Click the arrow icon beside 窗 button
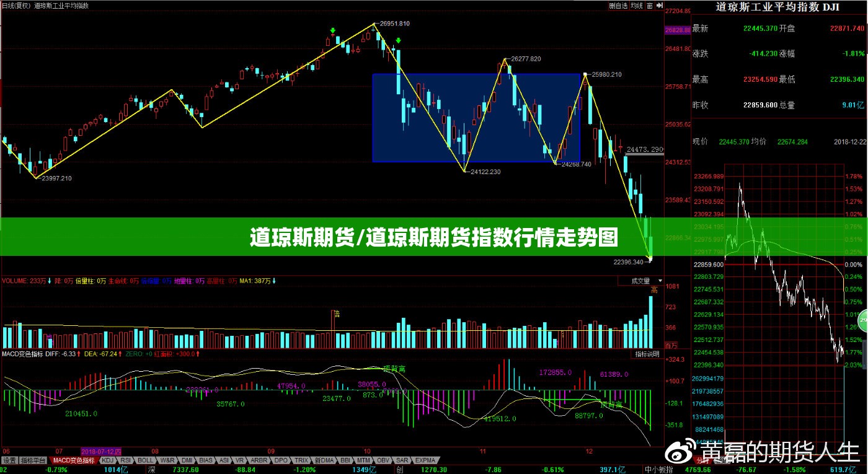868x474 pixels. [660, 6]
